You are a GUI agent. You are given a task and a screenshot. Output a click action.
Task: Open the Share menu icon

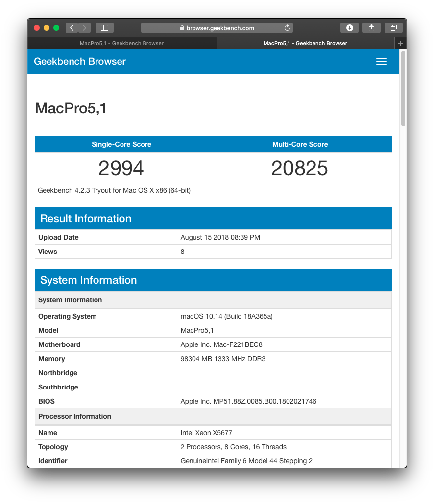[x=372, y=28]
